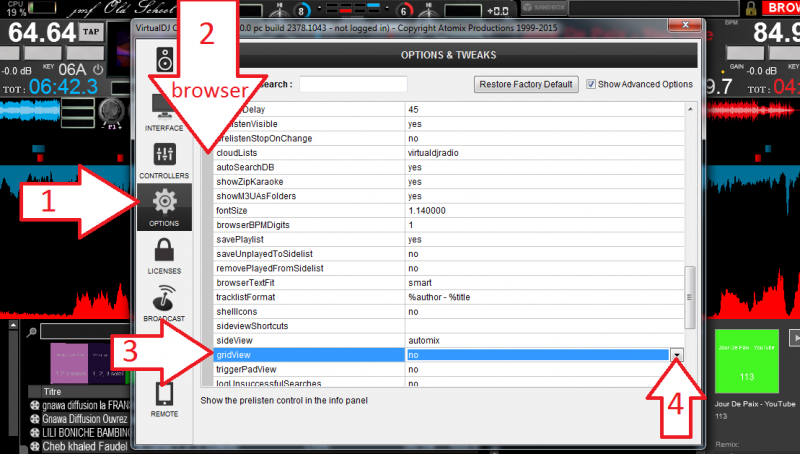Screen dimensions: 800x454
Task: Click the Sandbox button in the top bar
Action: [x=543, y=8]
